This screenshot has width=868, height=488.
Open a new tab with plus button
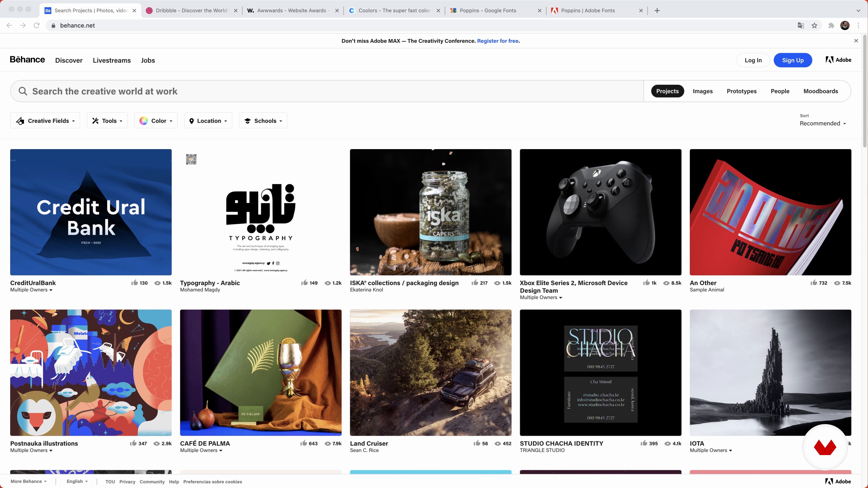[657, 10]
